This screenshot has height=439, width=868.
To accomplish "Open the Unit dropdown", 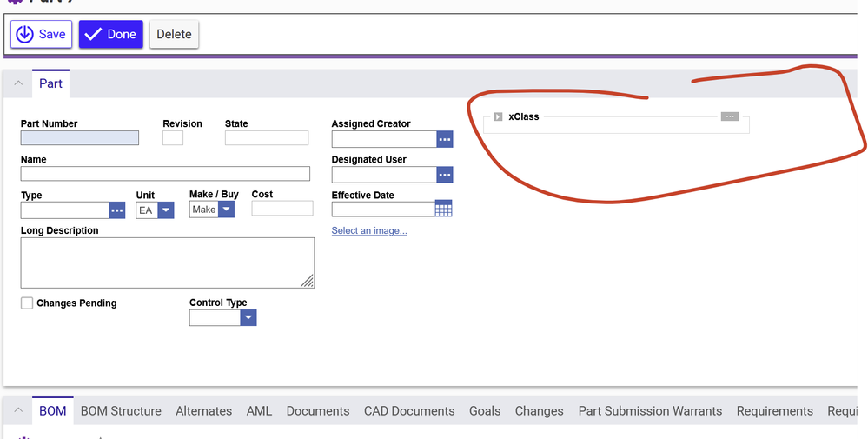I will pos(166,210).
